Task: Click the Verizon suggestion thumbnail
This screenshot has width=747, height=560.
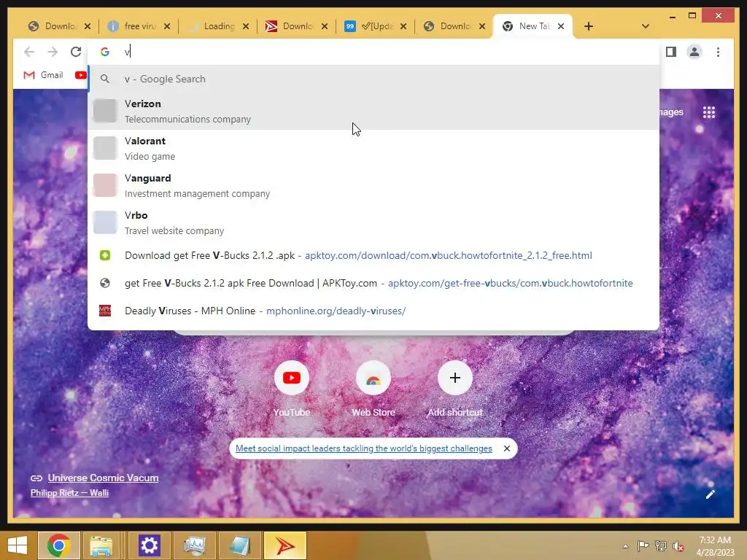Action: click(x=105, y=111)
